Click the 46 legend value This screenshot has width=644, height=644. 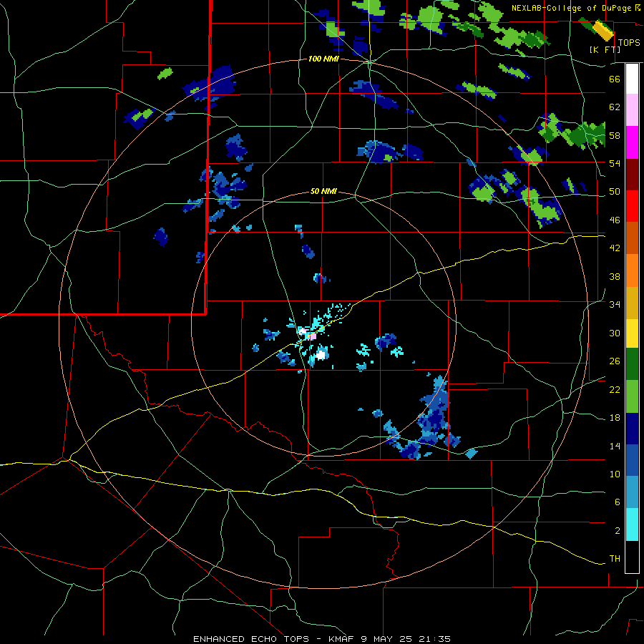click(x=615, y=220)
